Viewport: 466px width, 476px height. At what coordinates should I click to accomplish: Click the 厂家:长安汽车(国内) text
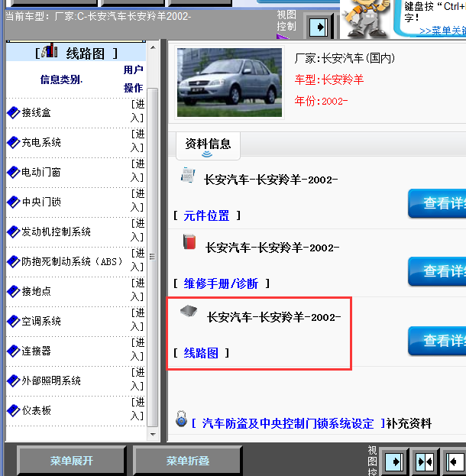click(345, 58)
